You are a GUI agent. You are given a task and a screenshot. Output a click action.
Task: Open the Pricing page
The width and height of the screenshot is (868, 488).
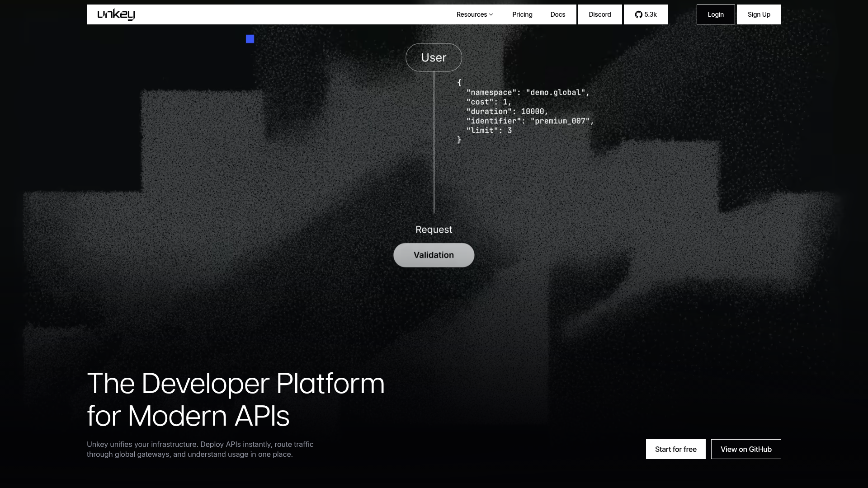tap(522, 14)
